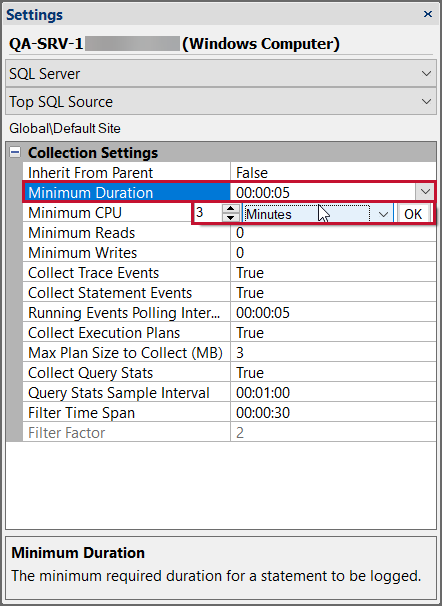The image size is (442, 606).
Task: Click the Minimum Writes value 0
Action: pyautogui.click(x=240, y=253)
